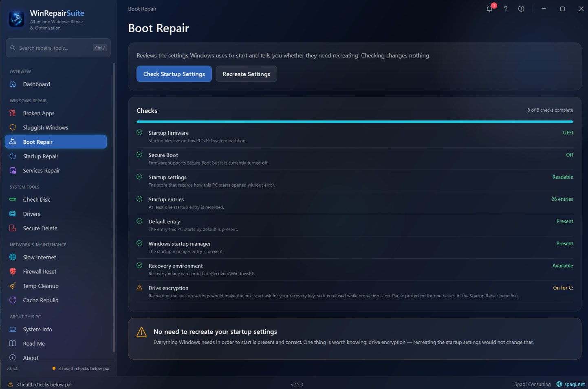Open the Sluggish Windows page
Image resolution: width=588 pixels, height=389 pixels.
56,127
